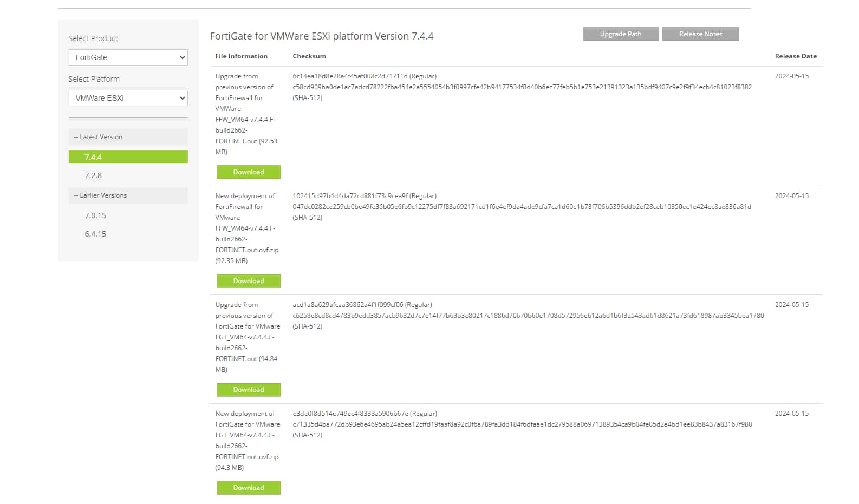Download the FortiFirewall upgrade file (92.53 MB)

[249, 172]
